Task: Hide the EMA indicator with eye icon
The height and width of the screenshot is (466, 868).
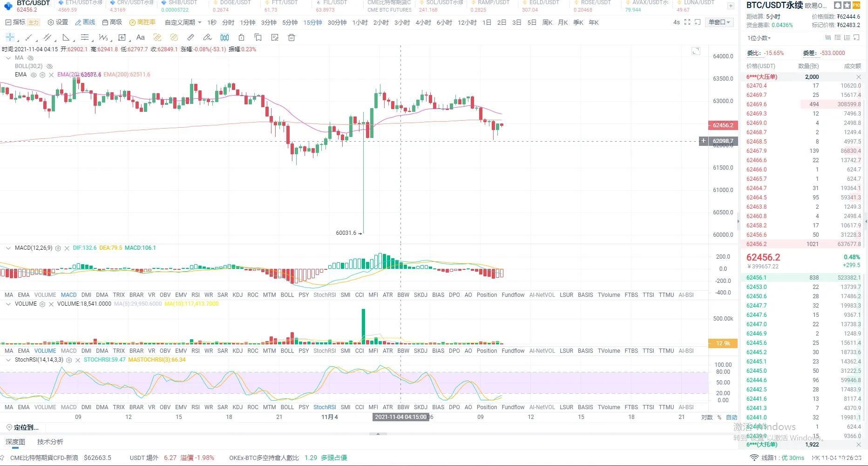Action: pyautogui.click(x=34, y=75)
